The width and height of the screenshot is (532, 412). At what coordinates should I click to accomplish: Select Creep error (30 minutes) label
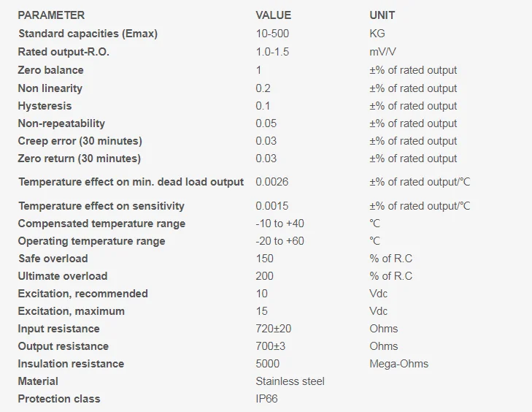tap(80, 141)
